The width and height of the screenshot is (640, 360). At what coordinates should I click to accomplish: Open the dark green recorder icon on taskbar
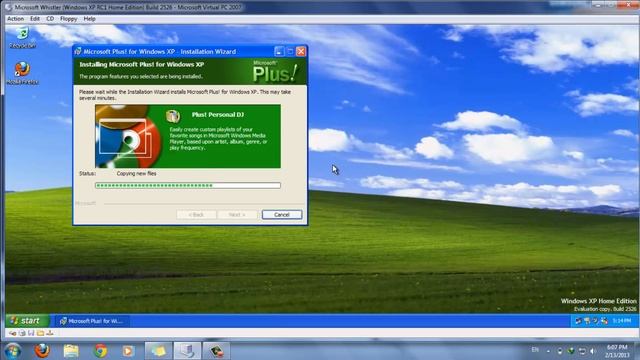[x=216, y=351]
